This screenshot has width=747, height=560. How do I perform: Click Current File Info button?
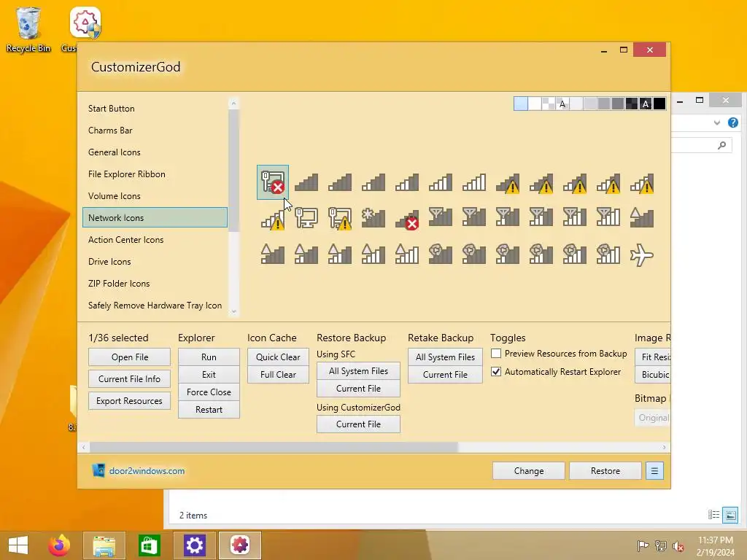130,379
